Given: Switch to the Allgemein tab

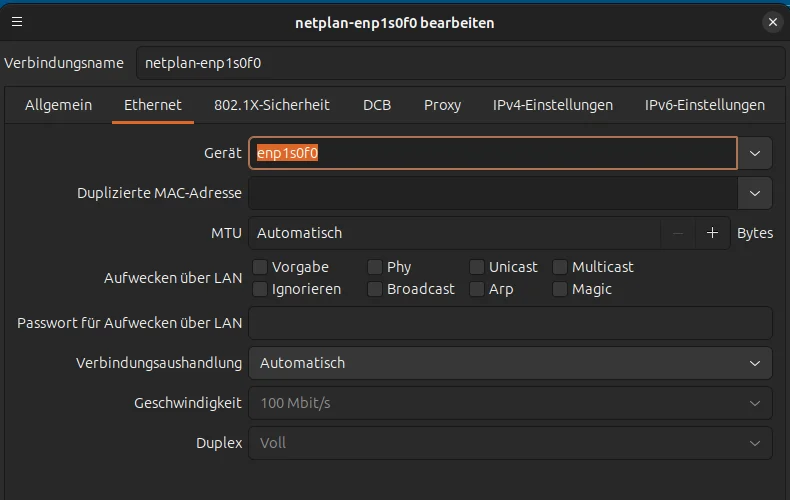Looking at the screenshot, I should tap(58, 105).
